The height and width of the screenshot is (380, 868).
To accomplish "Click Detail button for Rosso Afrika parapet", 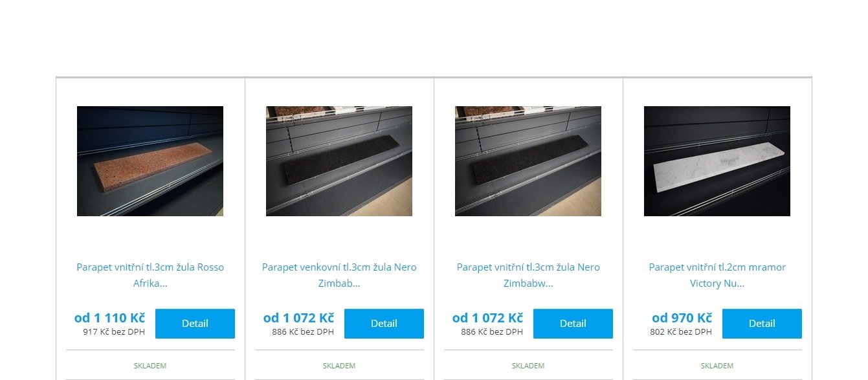I will (x=195, y=324).
